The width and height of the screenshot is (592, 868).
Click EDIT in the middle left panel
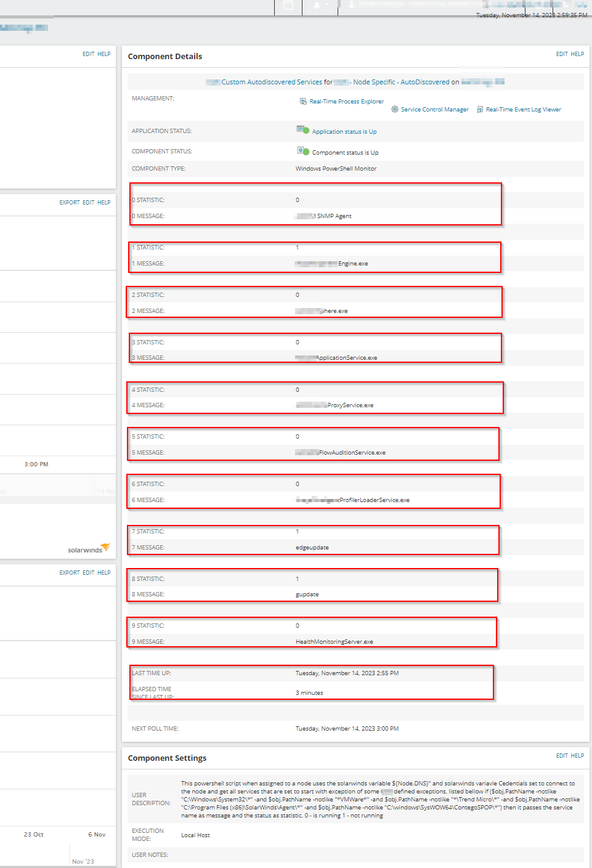point(89,203)
